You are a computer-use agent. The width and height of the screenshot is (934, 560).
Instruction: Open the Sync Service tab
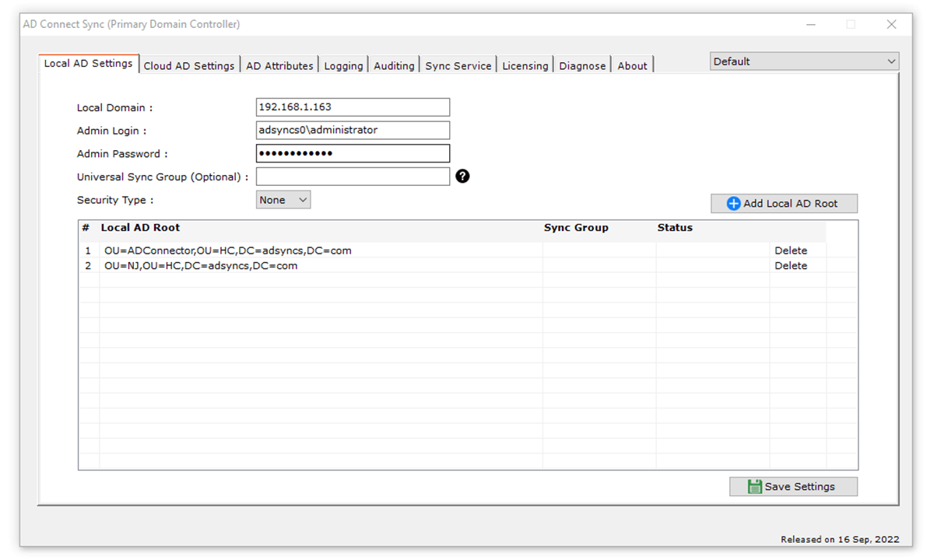[x=458, y=66]
